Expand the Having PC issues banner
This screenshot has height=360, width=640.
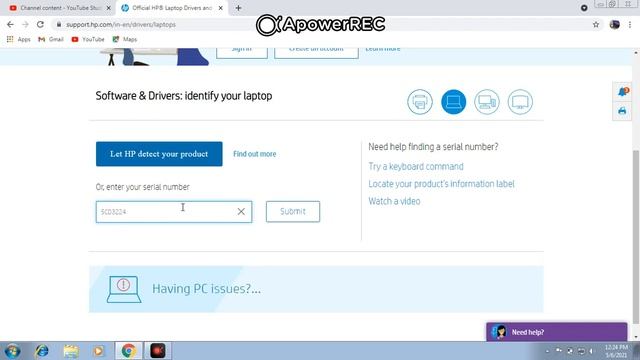click(316, 289)
